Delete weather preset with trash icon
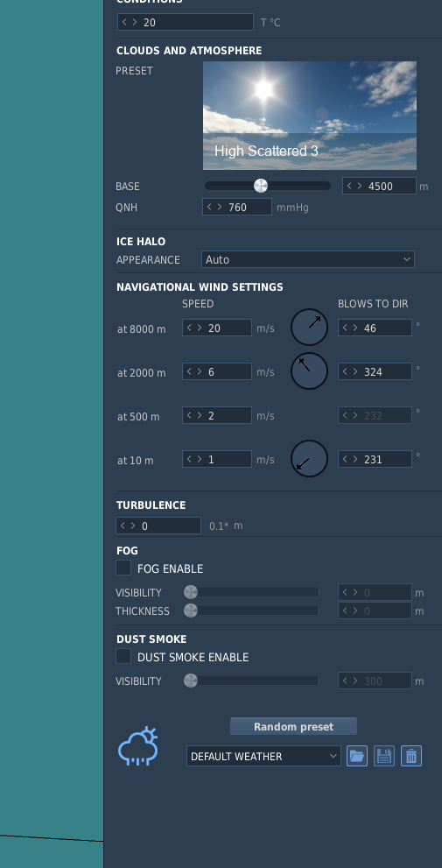 [411, 756]
